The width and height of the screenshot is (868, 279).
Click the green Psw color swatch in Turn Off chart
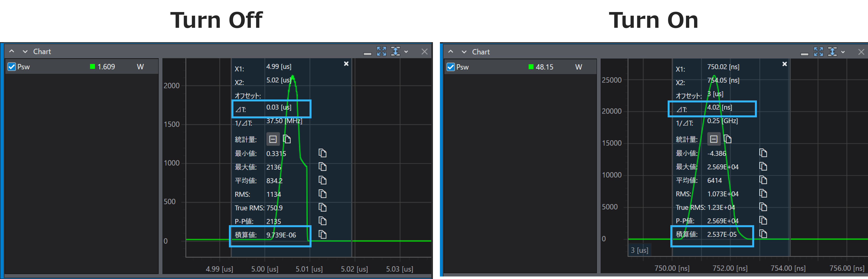pos(93,67)
